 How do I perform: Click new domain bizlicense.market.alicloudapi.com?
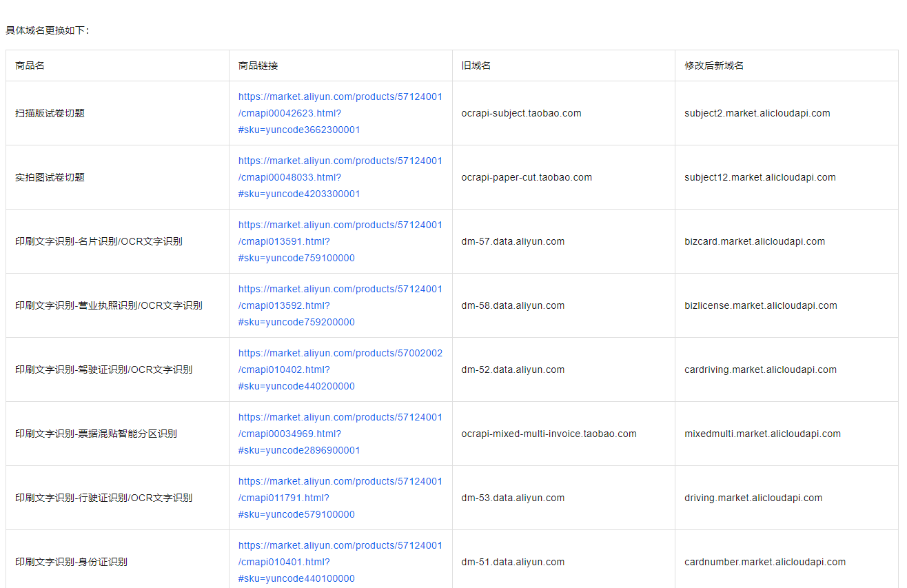[761, 305]
